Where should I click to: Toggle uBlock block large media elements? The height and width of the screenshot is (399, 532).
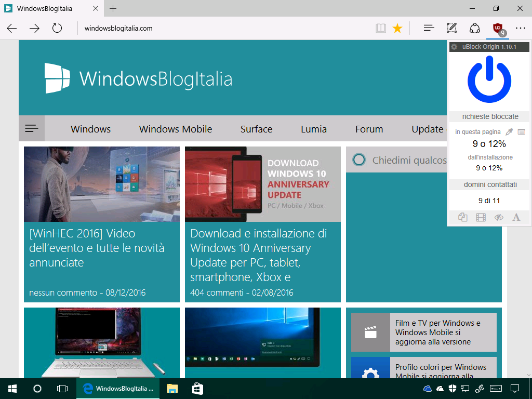pos(481,217)
